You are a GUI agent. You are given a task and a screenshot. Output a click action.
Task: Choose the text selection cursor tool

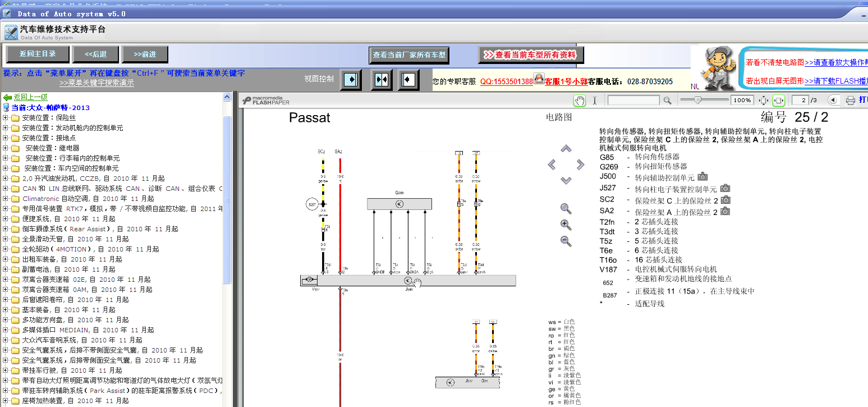(595, 100)
